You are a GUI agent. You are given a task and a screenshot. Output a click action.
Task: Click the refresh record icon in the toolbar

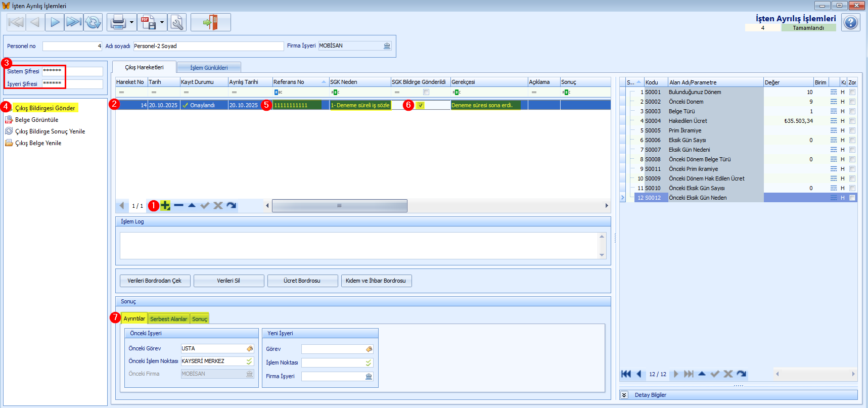93,22
